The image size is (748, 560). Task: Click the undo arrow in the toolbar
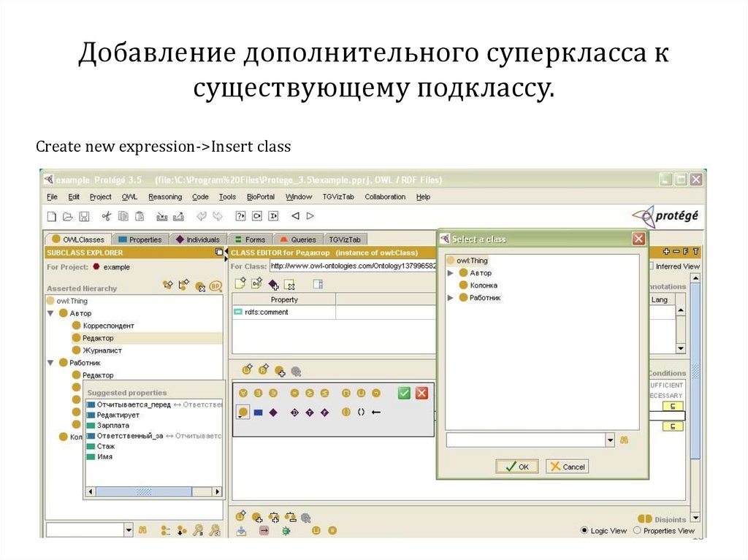click(x=202, y=217)
